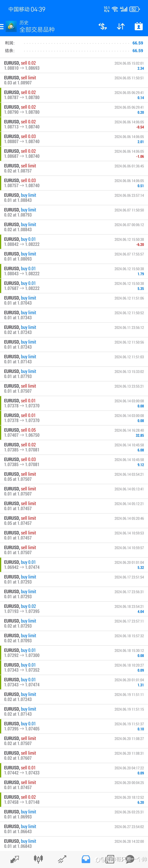The height and width of the screenshot is (868, 148).
Task: Open sell limit 0.03 at 1.08907 order
Action: 74,80
